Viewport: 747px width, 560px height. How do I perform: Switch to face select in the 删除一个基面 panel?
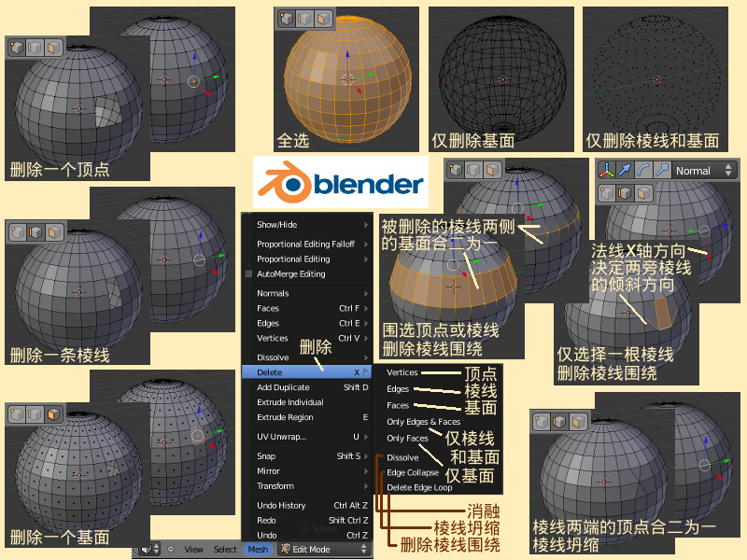click(53, 414)
